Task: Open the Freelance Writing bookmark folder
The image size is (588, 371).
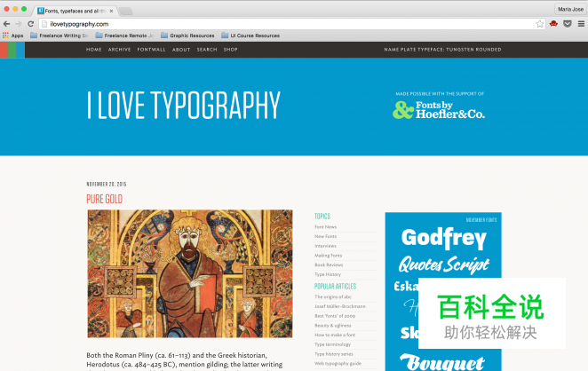Action: click(60, 36)
